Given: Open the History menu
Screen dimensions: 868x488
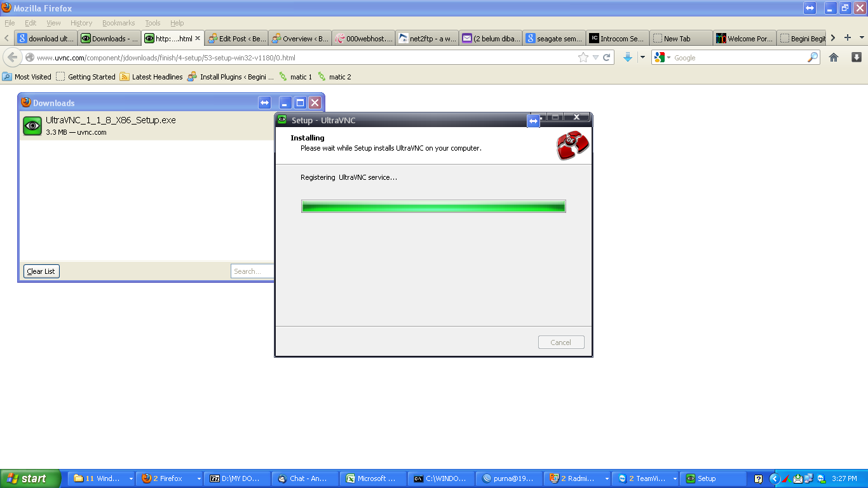Looking at the screenshot, I should pos(81,23).
